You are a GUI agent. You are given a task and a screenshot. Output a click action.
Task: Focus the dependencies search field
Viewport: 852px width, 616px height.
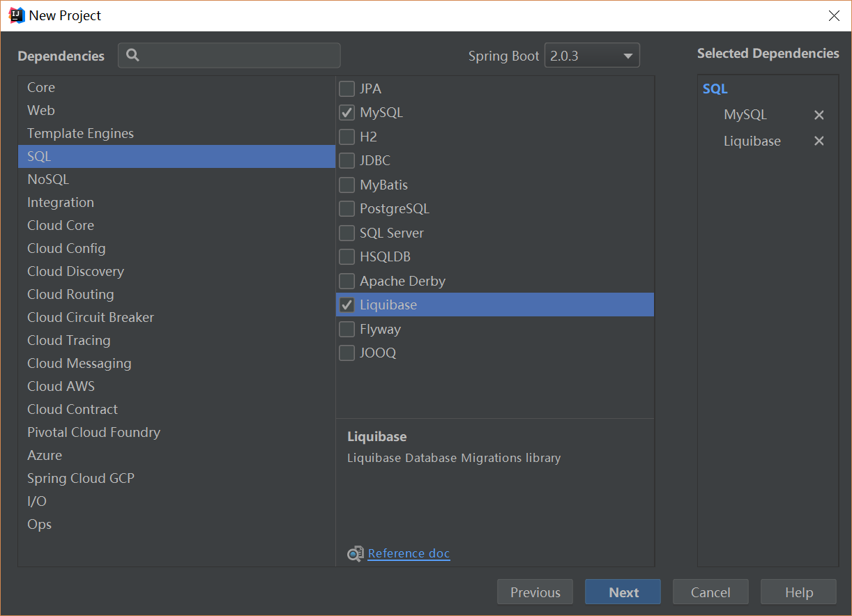tap(237, 56)
